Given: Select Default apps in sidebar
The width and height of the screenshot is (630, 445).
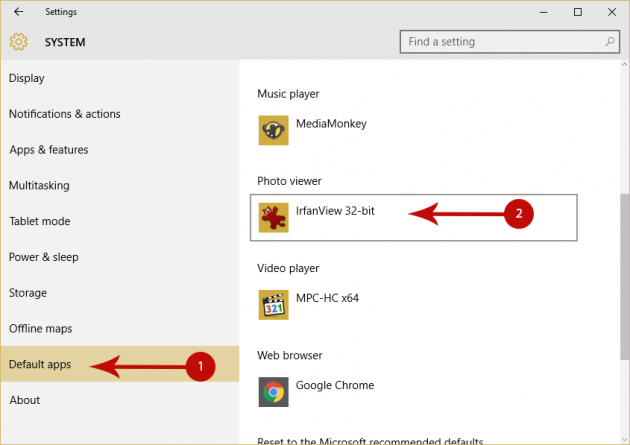Looking at the screenshot, I should point(40,364).
